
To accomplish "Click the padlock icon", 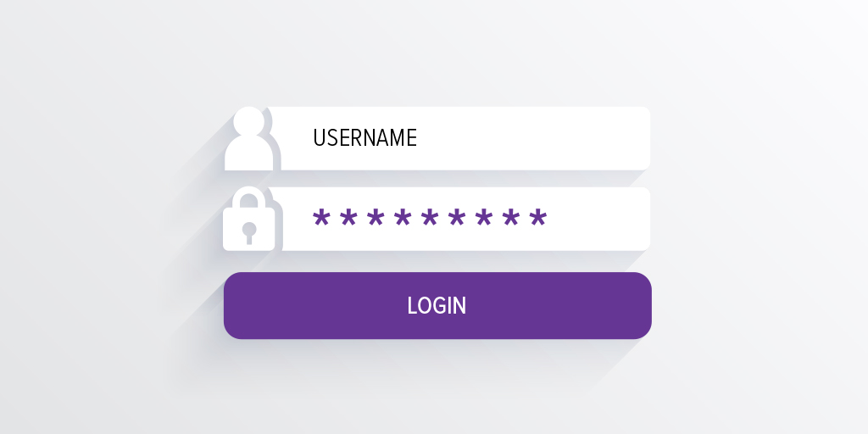I will coord(248,219).
